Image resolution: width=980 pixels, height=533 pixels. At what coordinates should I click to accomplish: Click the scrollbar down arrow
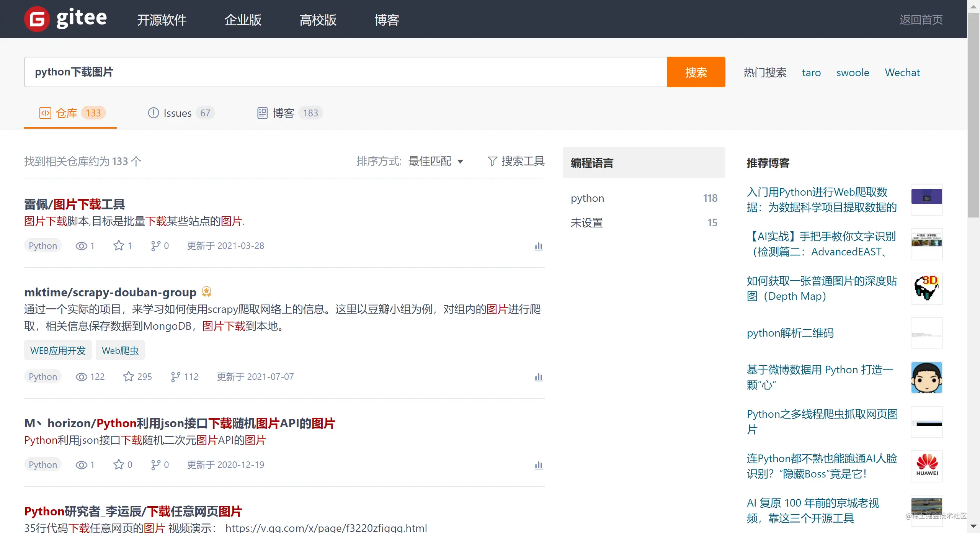[973, 526]
